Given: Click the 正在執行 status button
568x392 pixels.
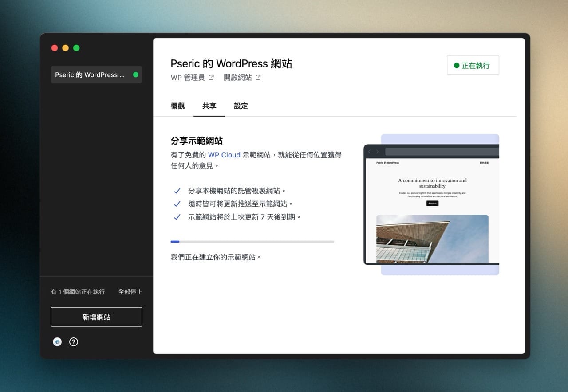Looking at the screenshot, I should click(473, 66).
